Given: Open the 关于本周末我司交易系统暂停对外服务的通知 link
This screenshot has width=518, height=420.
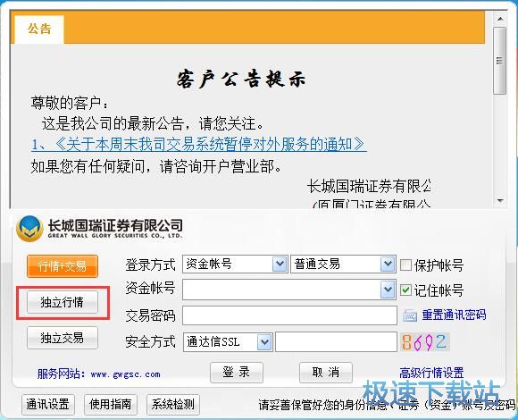Looking at the screenshot, I should tap(199, 145).
